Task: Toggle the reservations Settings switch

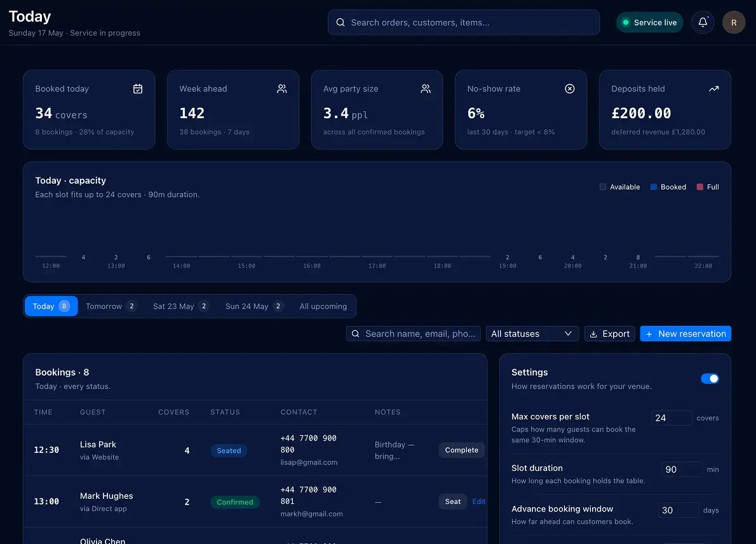Action: click(x=710, y=379)
